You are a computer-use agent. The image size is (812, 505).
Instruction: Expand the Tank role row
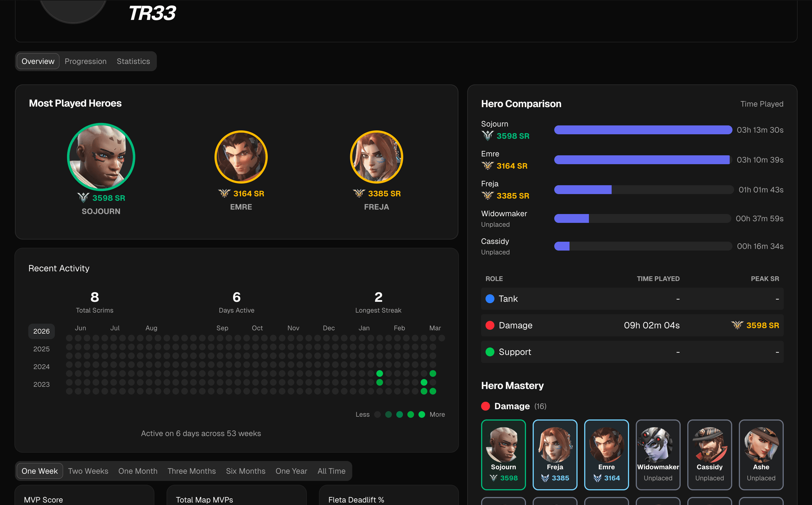point(632,299)
